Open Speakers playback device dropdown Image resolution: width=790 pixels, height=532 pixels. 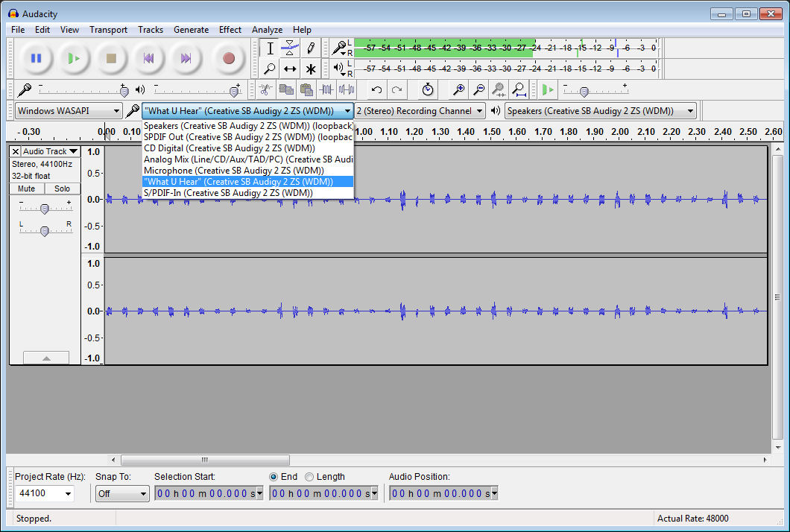[x=601, y=111]
